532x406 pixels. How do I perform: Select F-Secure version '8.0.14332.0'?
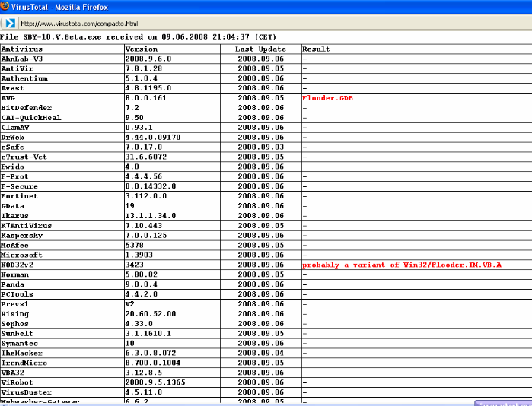click(150, 186)
